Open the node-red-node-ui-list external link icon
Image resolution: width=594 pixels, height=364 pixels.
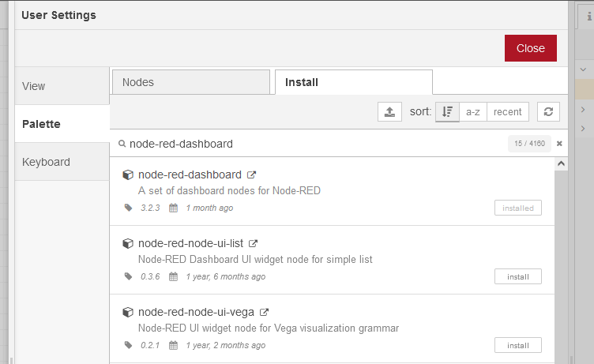point(254,243)
